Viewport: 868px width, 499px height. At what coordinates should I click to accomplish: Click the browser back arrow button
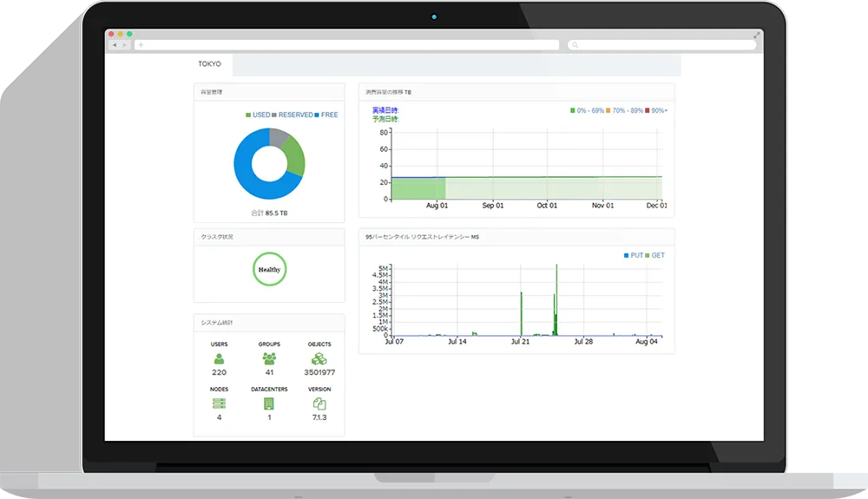coord(114,45)
